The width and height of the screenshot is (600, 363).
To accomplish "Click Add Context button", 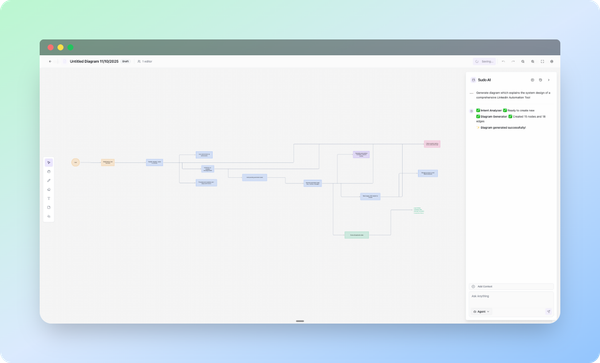I will 511,286.
